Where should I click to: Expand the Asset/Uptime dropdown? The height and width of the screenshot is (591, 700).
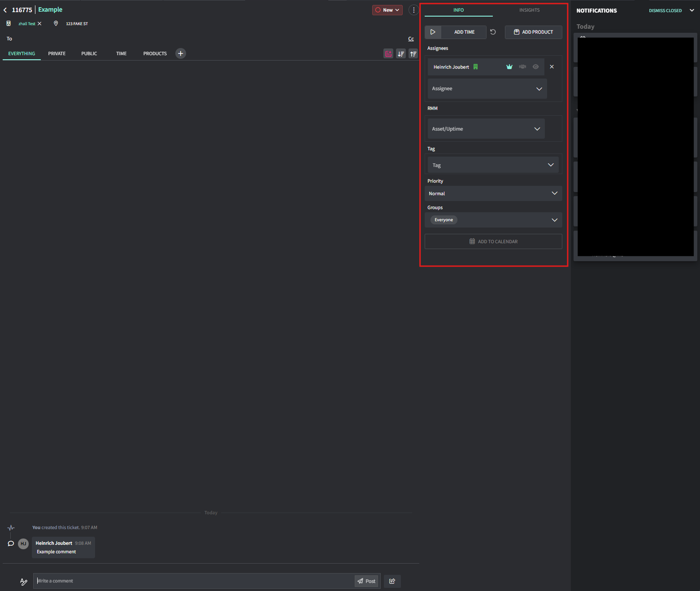(486, 129)
